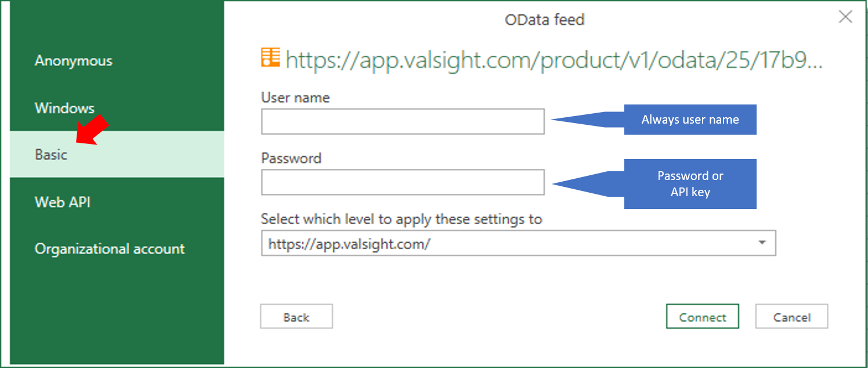Focus the Password input box
Screen dimensions: 868x368
[x=403, y=182]
